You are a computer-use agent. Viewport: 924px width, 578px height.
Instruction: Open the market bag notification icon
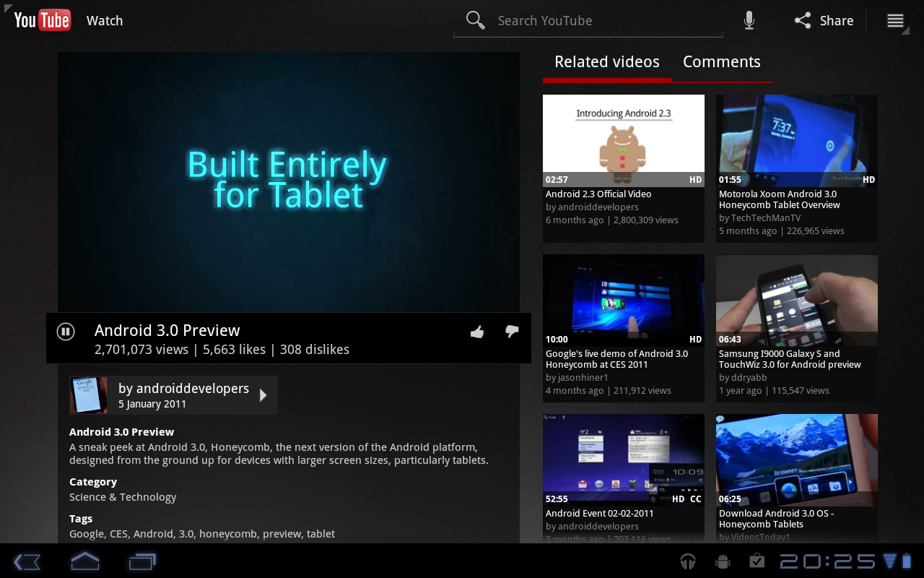[757, 561]
